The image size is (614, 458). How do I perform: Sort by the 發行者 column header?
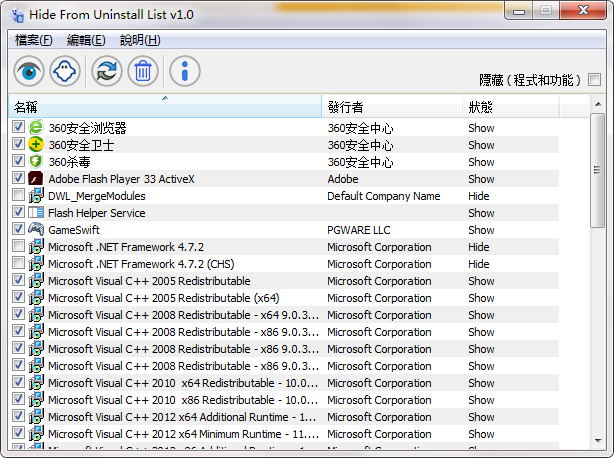tap(392, 107)
